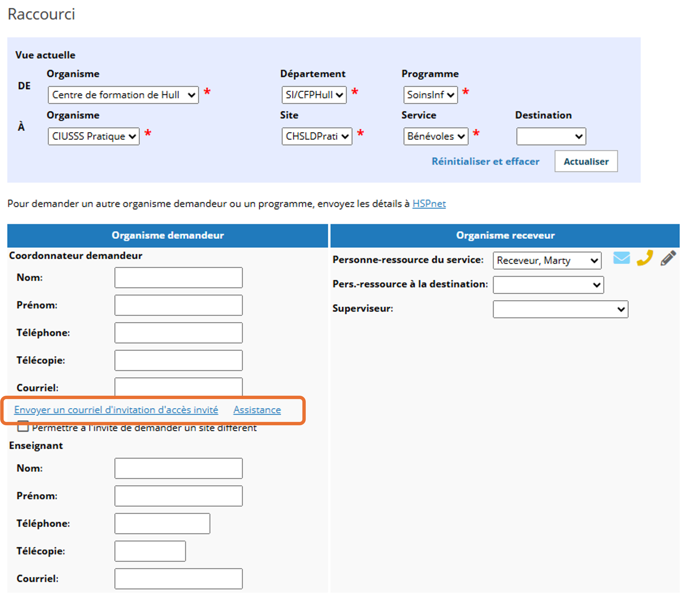Click the Coordonnateur Nom input field
This screenshot has height=595, width=700.
(178, 278)
